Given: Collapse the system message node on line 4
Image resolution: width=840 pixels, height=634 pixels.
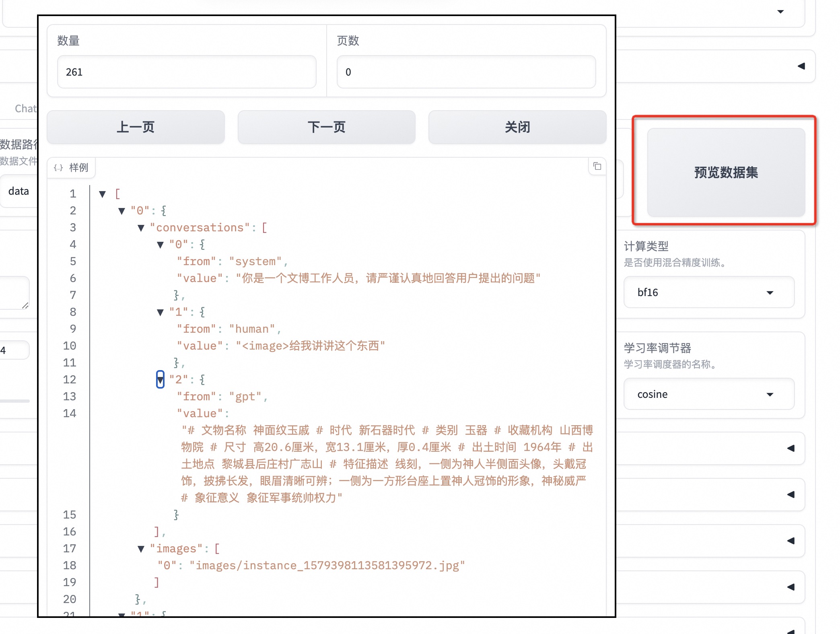Looking at the screenshot, I should tap(161, 245).
